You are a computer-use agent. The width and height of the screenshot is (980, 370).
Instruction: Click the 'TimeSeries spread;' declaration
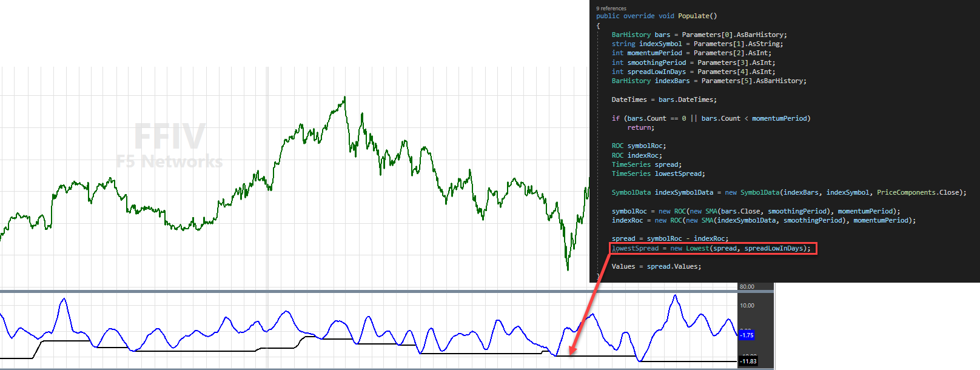pyautogui.click(x=646, y=164)
